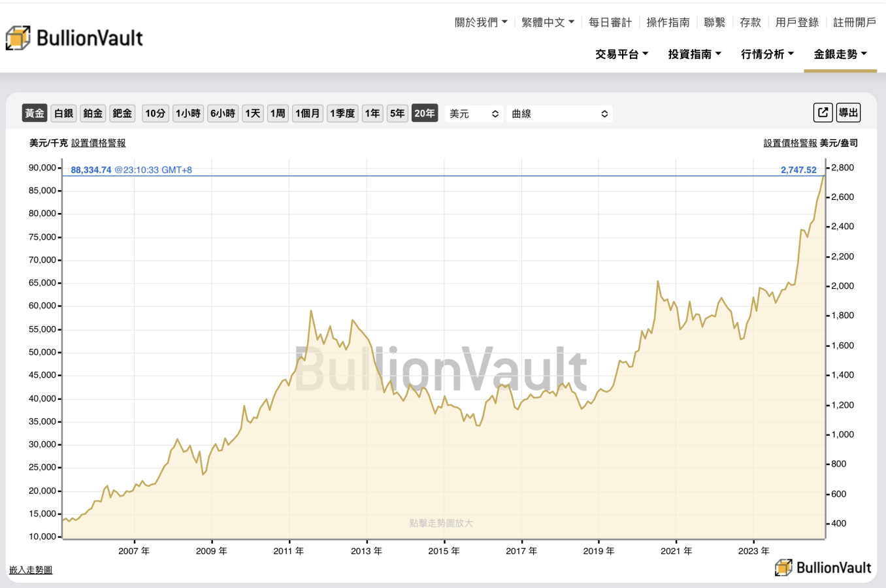Click the BullionVault logo in the header

[x=74, y=38]
